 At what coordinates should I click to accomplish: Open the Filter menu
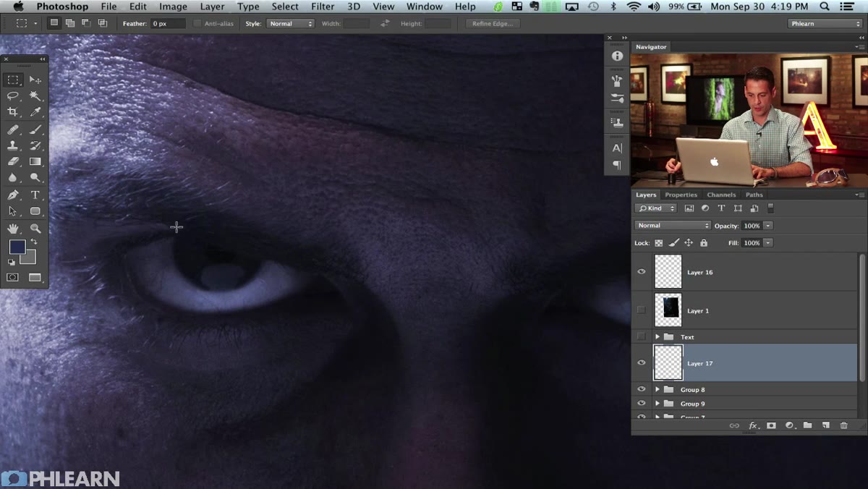pos(323,7)
